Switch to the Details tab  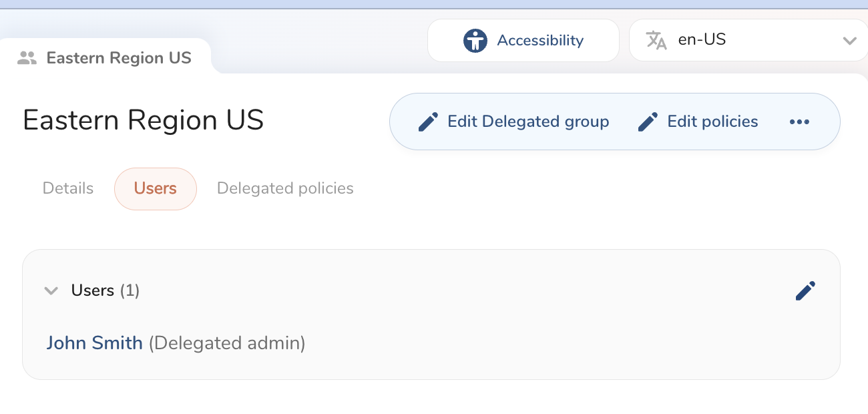[68, 188]
